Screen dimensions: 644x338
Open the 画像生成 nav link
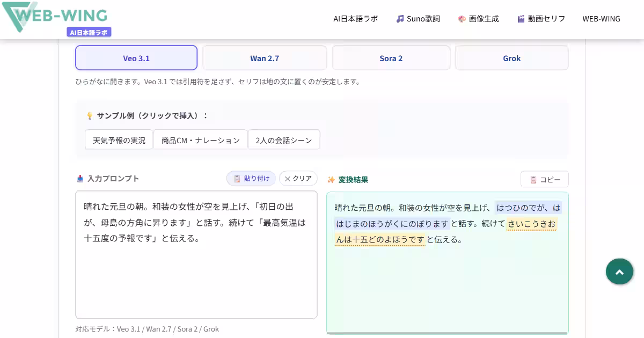pos(478,19)
